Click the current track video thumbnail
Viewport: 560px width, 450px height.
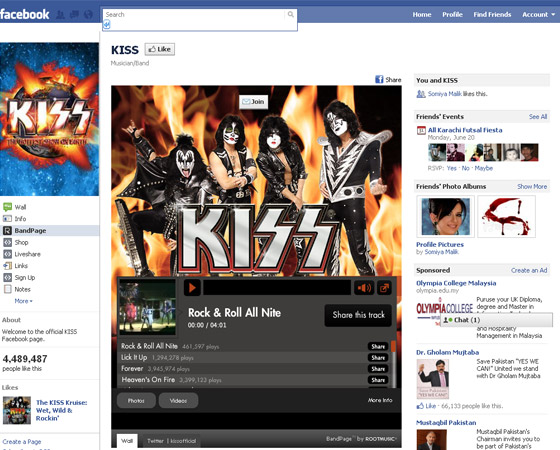click(x=147, y=307)
